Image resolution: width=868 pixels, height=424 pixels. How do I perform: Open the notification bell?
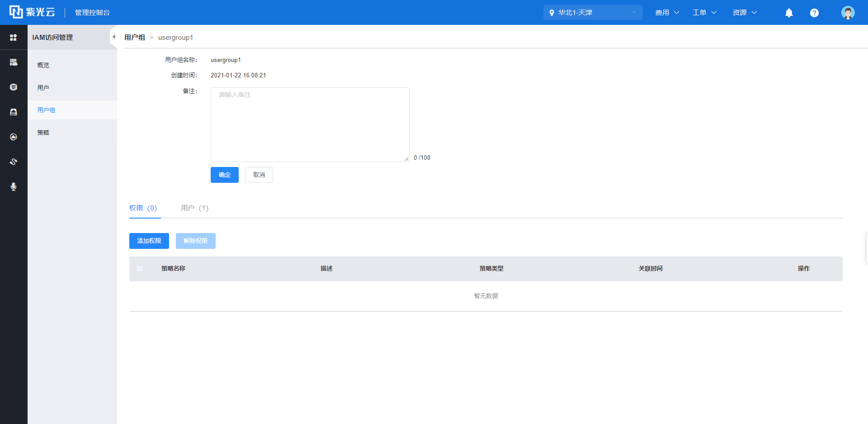pos(789,13)
